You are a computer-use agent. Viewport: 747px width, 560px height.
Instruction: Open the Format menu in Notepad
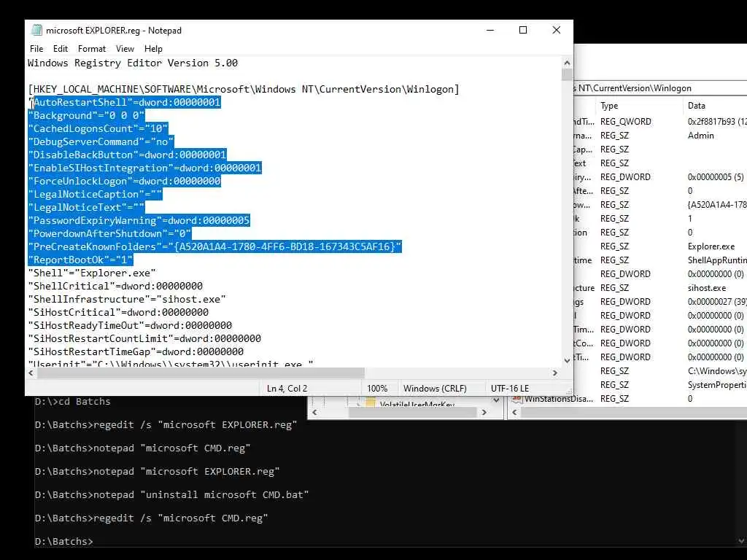[91, 49]
